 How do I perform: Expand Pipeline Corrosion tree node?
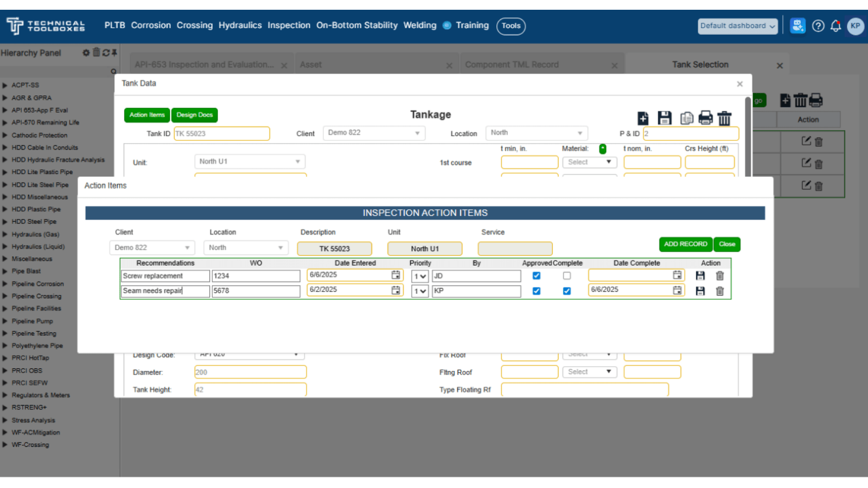tap(5, 284)
